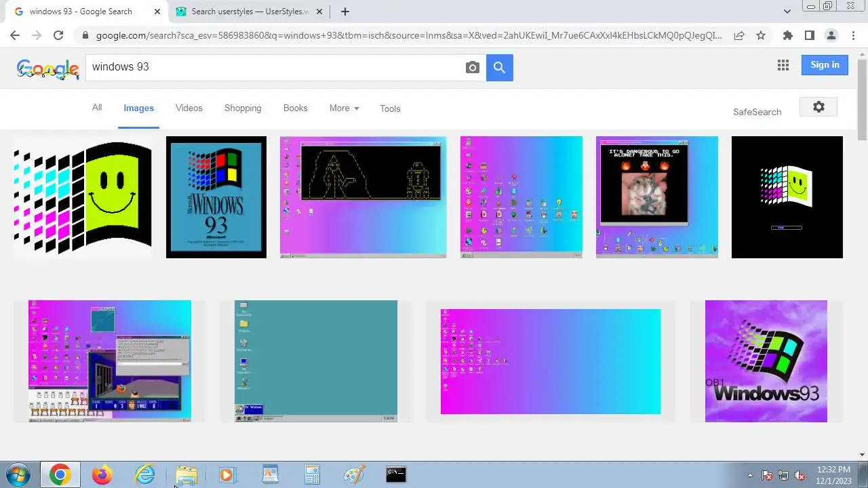Viewport: 868px width, 488px height.
Task: Select the Images tab
Action: coord(138,108)
